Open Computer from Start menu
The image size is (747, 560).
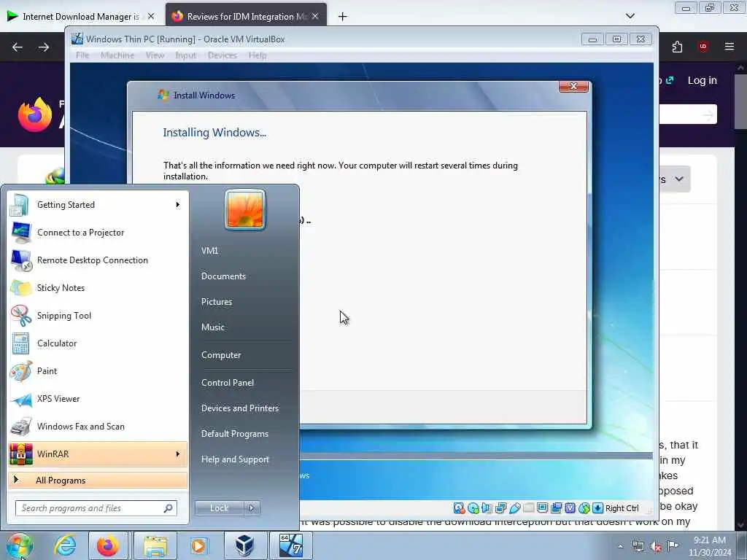point(221,355)
